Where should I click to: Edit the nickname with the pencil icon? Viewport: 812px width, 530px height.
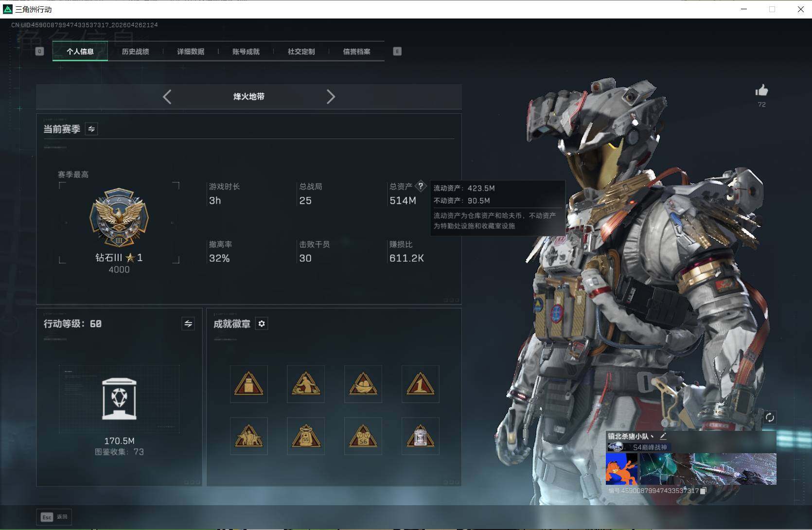pos(663,436)
